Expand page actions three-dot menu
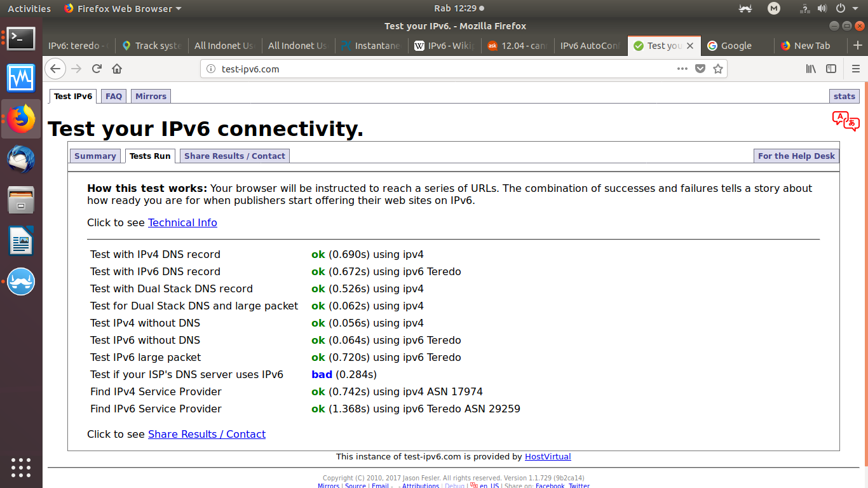The height and width of the screenshot is (488, 868). click(682, 69)
